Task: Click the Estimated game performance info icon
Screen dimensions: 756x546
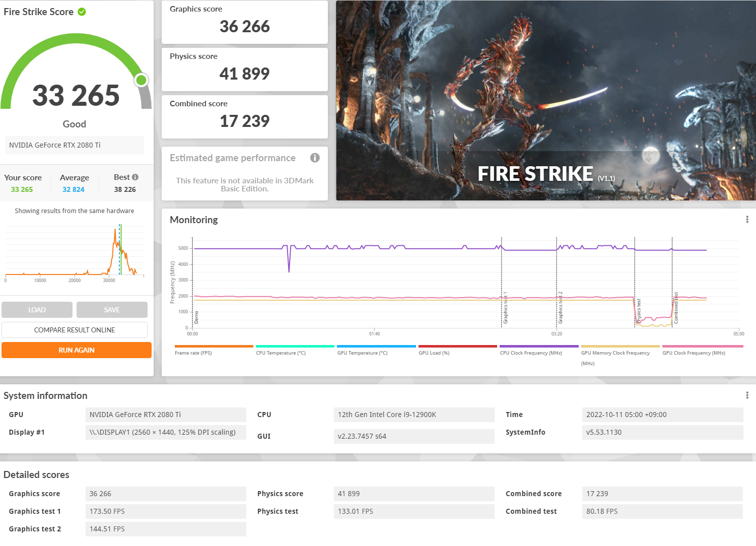Action: tap(315, 158)
